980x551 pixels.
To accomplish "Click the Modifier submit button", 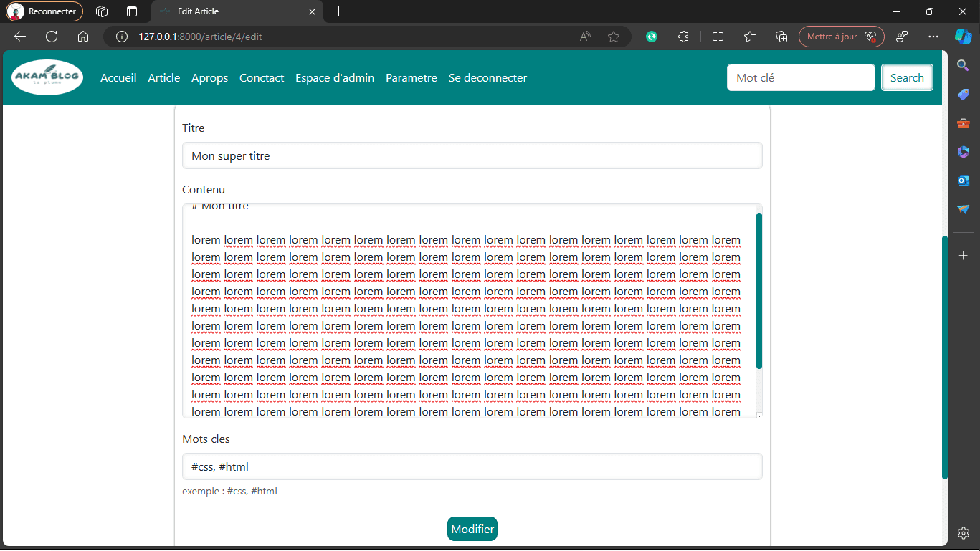I will click(x=472, y=529).
